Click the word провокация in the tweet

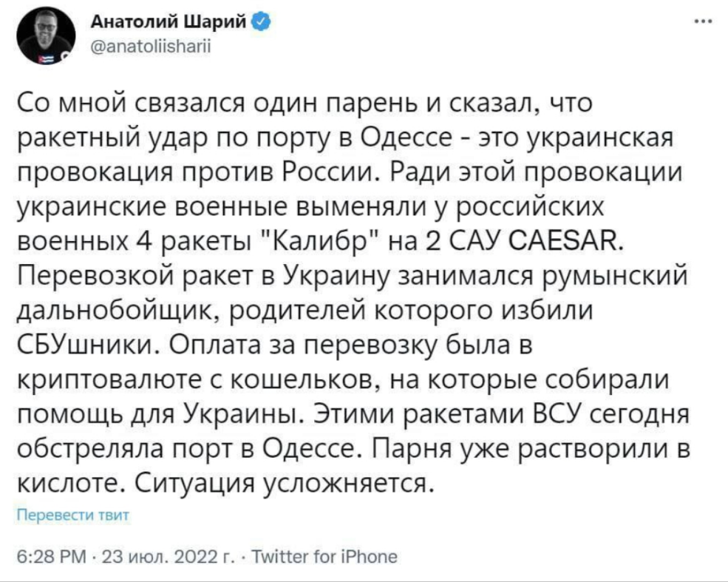point(96,175)
